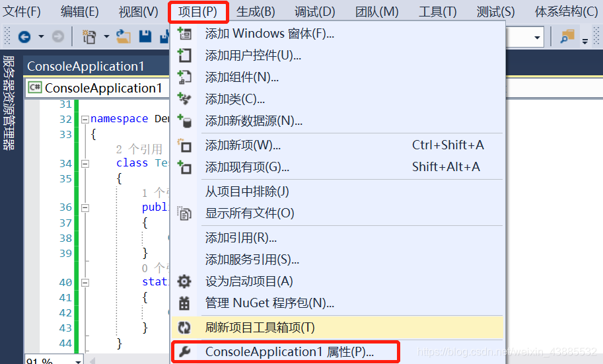The image size is (603, 364).
Task: Open the 生成(B) menu
Action: 256,11
